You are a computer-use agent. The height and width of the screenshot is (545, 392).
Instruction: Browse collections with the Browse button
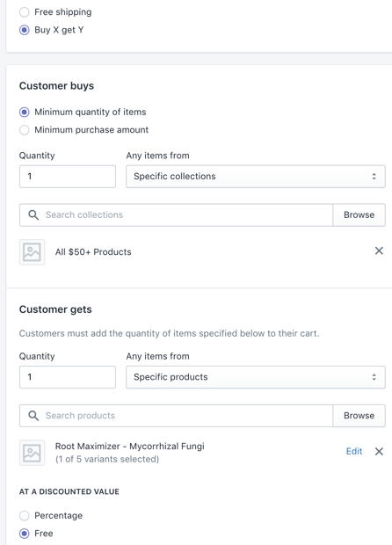point(359,214)
